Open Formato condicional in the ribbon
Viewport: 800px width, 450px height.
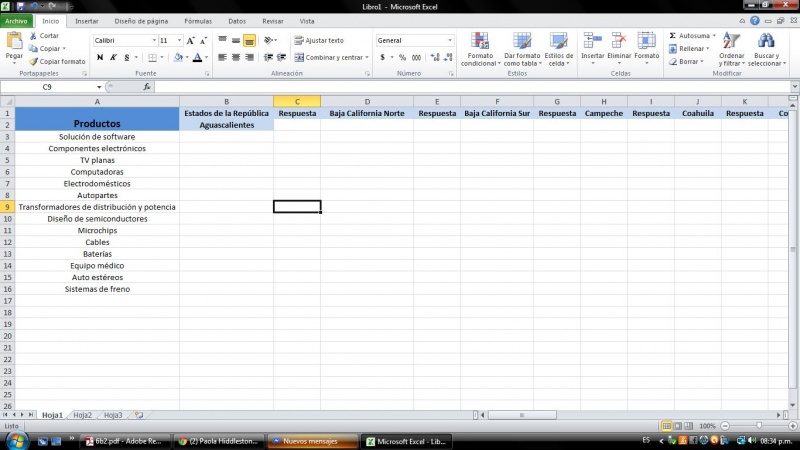(x=480, y=42)
